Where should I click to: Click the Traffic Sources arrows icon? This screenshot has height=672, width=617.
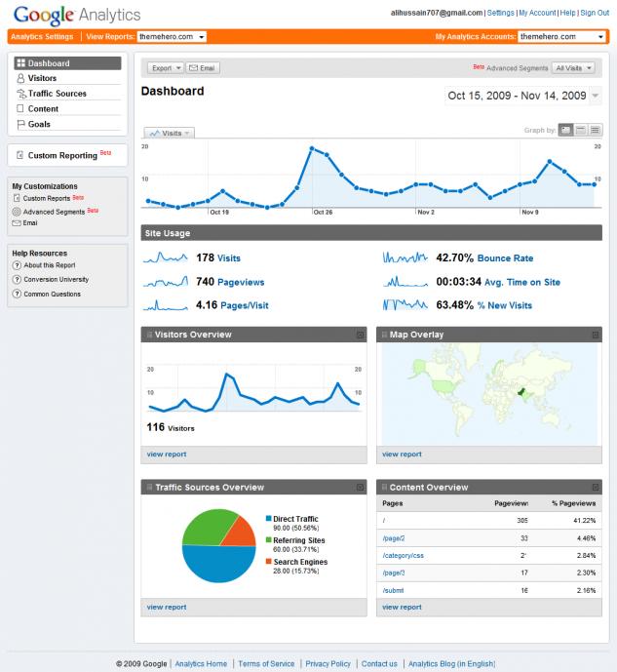click(x=21, y=94)
